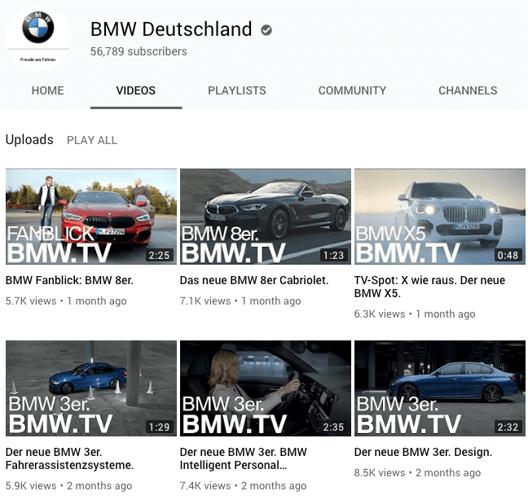The width and height of the screenshot is (528, 504).
Task: Click '6.3K views • 1 month ago' text
Action: coord(415,314)
